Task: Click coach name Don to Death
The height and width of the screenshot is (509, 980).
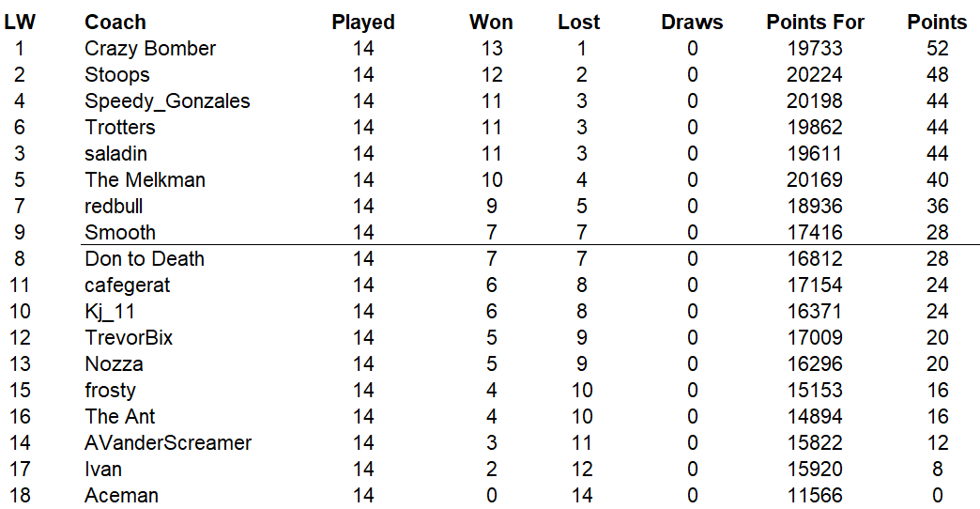Action: 145,259
